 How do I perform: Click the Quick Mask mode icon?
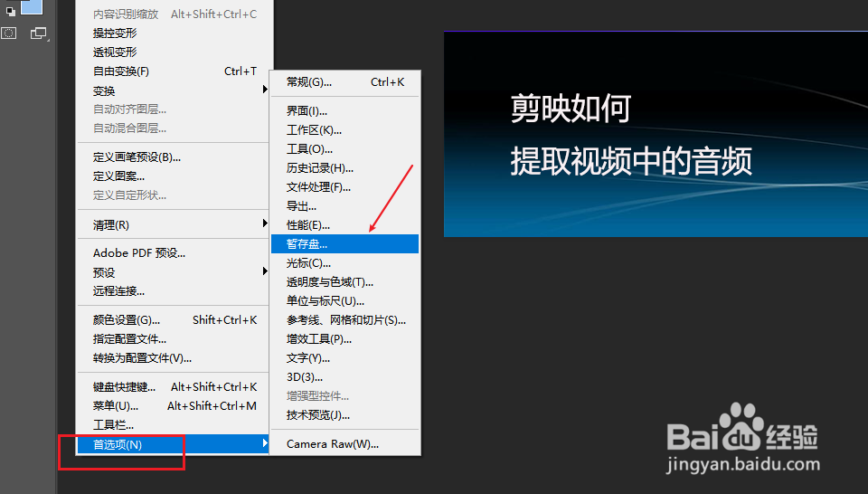point(9,33)
